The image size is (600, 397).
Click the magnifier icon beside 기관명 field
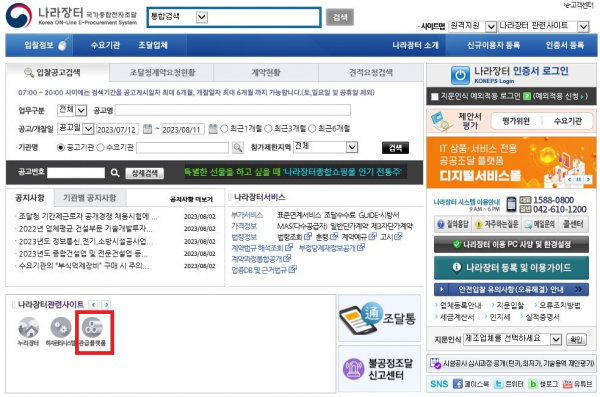click(x=238, y=147)
